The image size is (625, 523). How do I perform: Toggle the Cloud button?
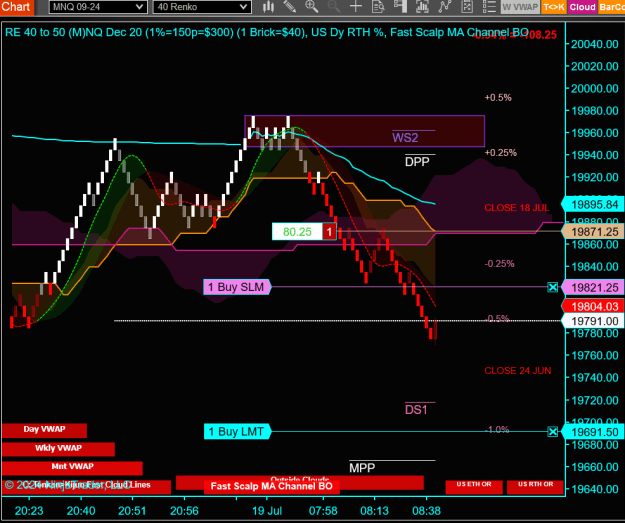coord(582,7)
